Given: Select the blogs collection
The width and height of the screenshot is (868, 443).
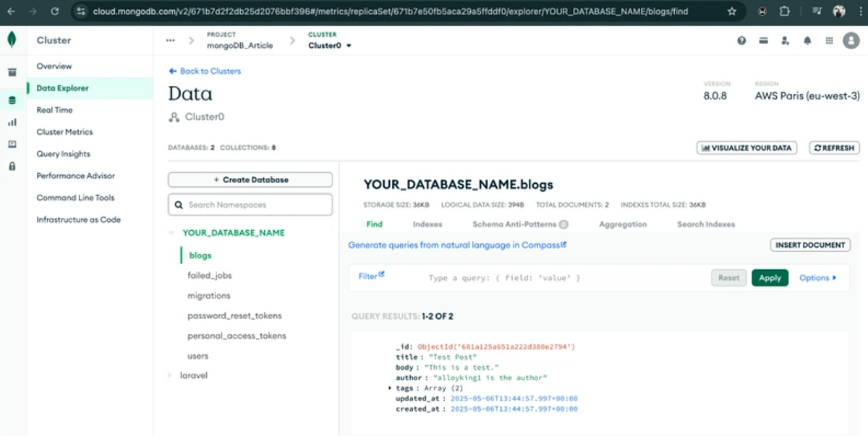Looking at the screenshot, I should click(x=200, y=255).
